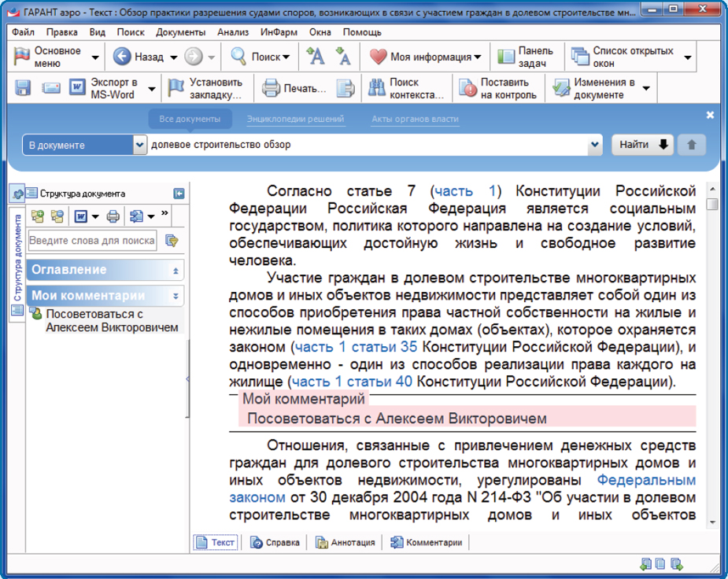Click the filter funnel icon beside search field
Screen dimensions: 728x579
(x=172, y=241)
